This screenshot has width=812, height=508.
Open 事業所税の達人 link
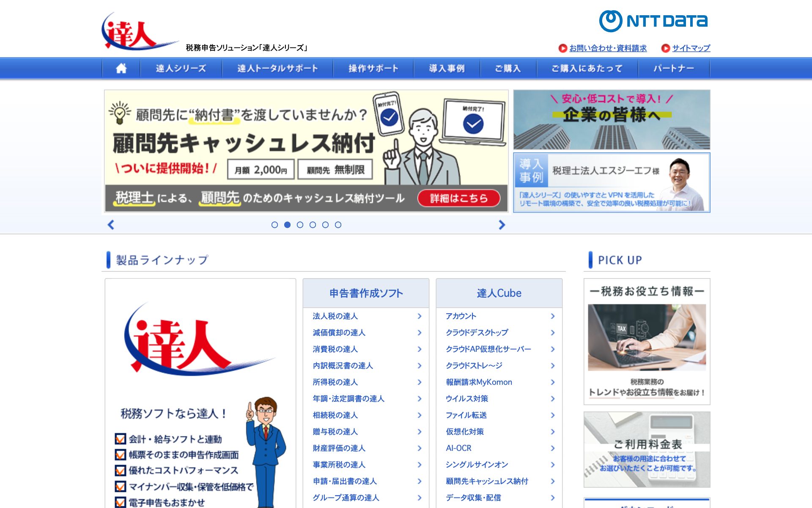(x=339, y=465)
